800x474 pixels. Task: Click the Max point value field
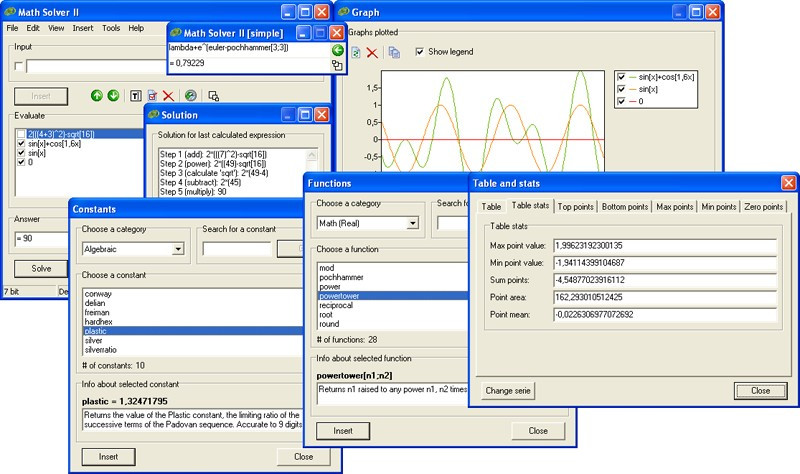(x=665, y=245)
